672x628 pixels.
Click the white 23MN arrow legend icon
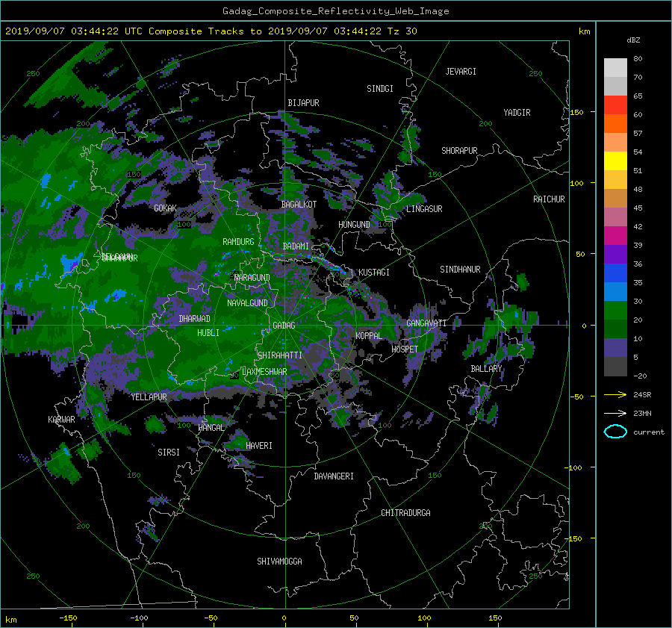(615, 413)
